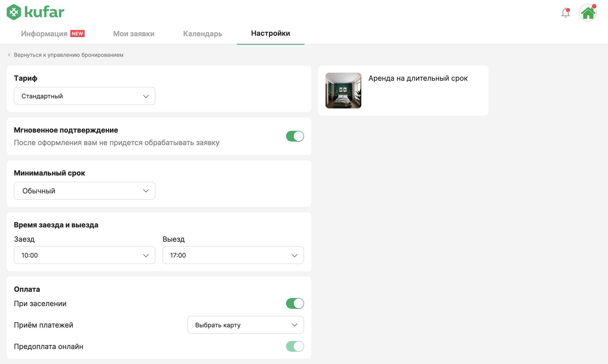This screenshot has height=364, width=608.
Task: Return via Вернуться к управлению бронированием link
Action: [69, 55]
